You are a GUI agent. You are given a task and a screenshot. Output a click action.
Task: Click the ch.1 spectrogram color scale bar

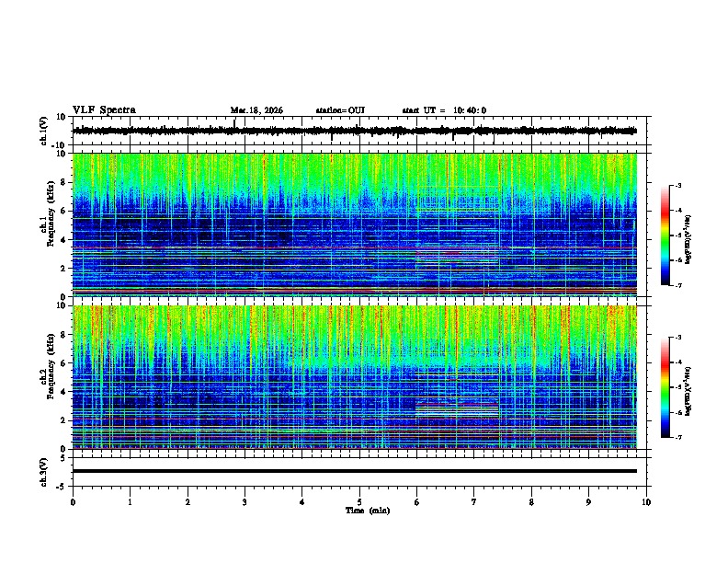tap(665, 236)
